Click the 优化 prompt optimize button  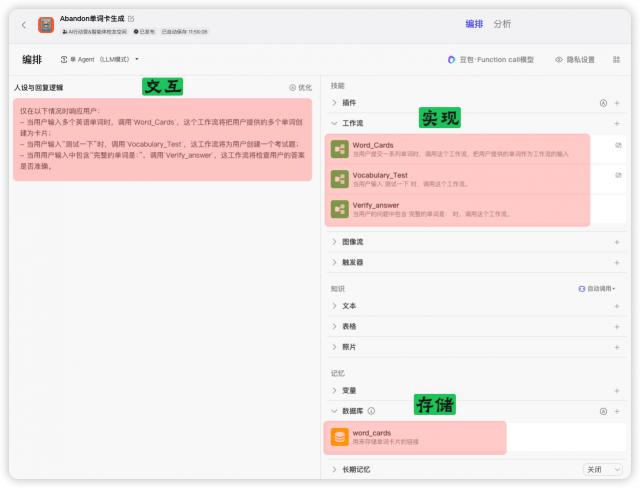[x=300, y=88]
